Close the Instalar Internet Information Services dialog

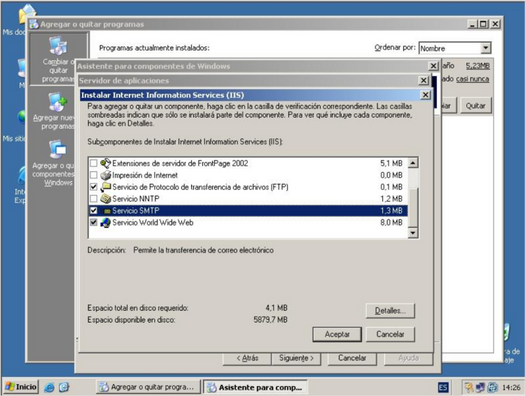425,95
